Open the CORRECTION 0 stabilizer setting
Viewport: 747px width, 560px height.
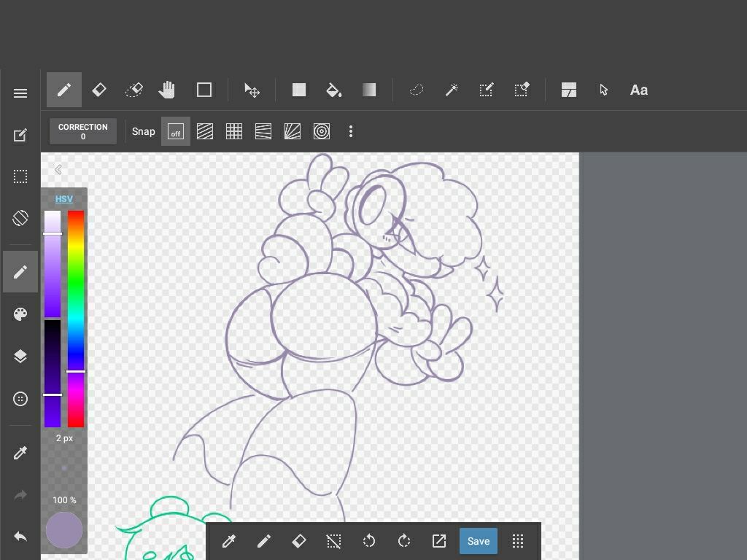click(83, 131)
